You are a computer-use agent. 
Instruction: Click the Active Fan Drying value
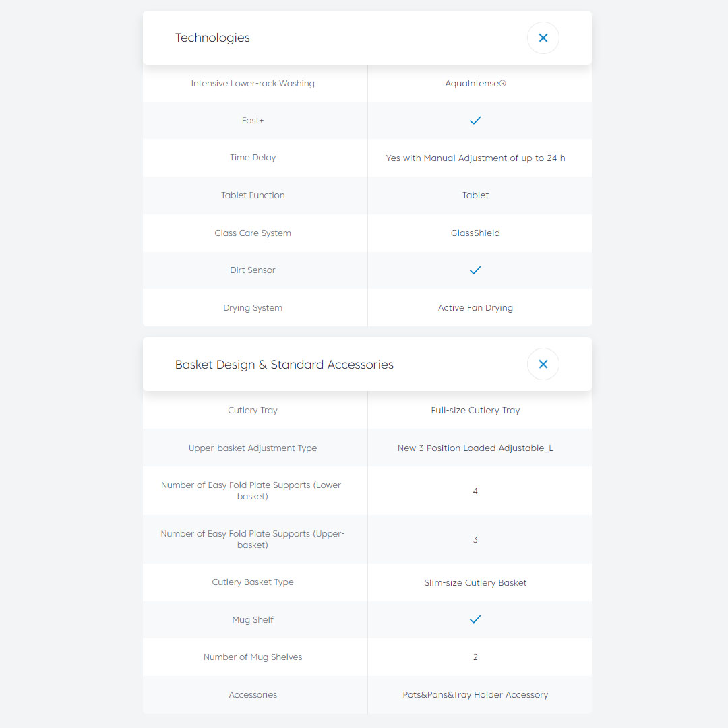pyautogui.click(x=475, y=308)
